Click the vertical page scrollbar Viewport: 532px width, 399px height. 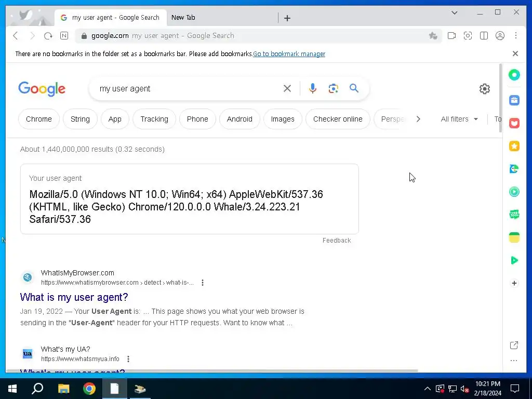(500, 98)
